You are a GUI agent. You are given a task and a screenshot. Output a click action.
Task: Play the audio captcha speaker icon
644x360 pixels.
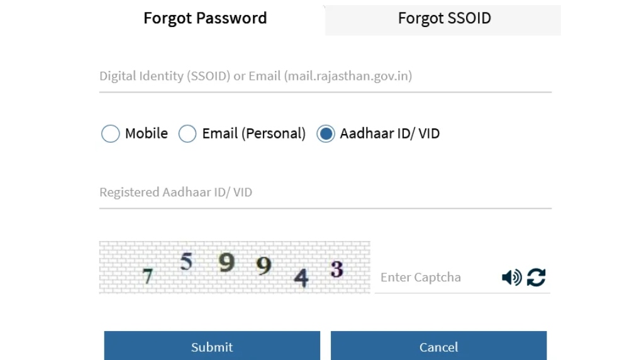tap(512, 278)
